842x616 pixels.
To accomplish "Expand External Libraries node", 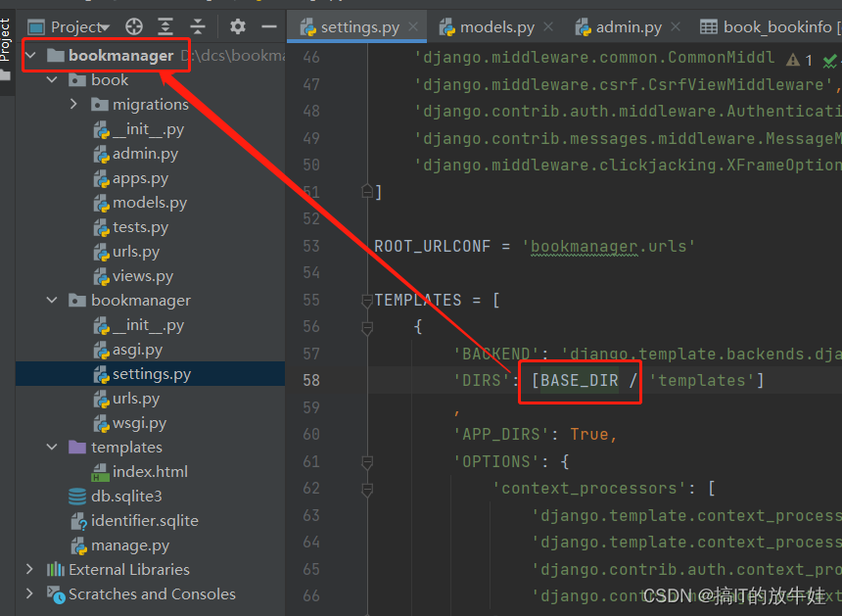I will pyautogui.click(x=30, y=569).
